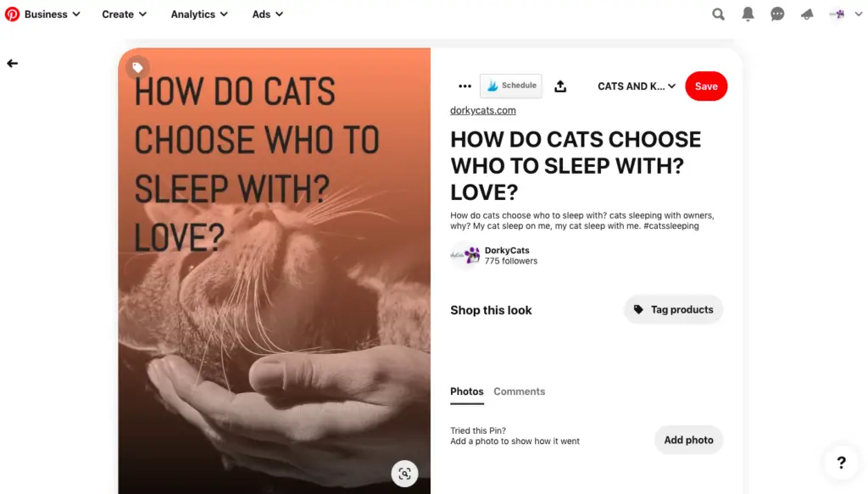Open search with the magnifier icon
The width and height of the screenshot is (868, 494).
point(718,14)
